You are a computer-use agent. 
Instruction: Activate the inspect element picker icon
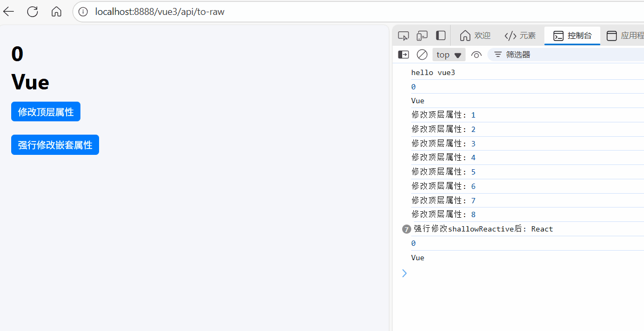click(404, 36)
